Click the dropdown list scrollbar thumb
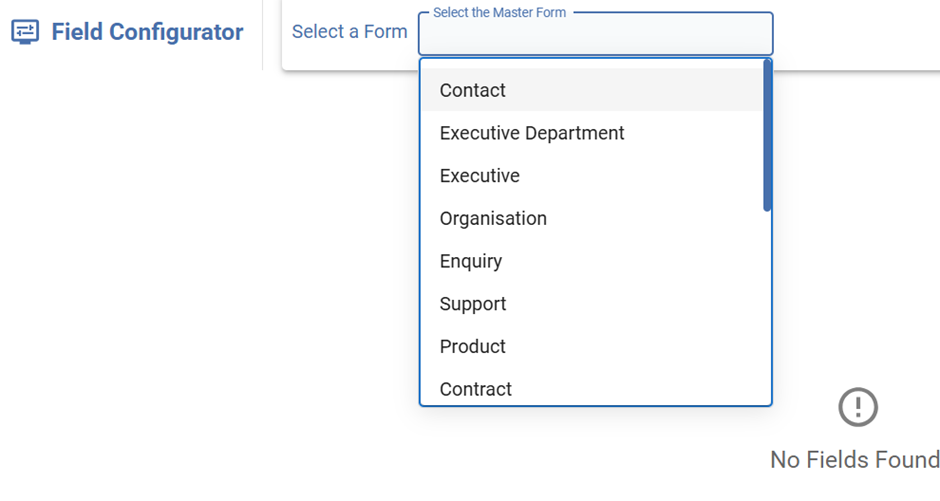The width and height of the screenshot is (940, 501). click(x=767, y=135)
